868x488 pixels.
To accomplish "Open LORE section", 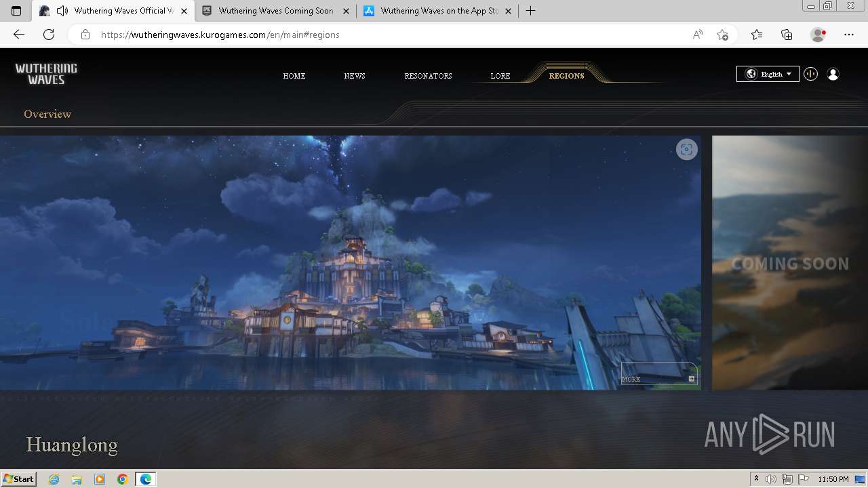I will tap(500, 76).
